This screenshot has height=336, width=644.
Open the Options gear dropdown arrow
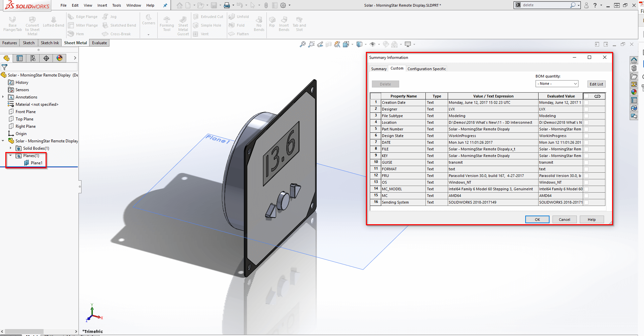point(289,5)
